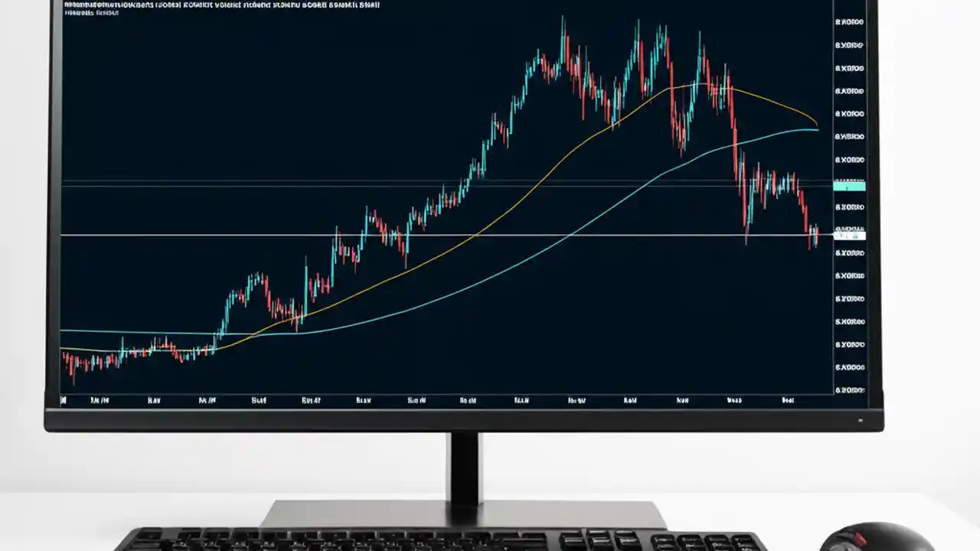Screen dimensions: 980x551
Task: Click the white price label on the axis
Action: tap(849, 235)
